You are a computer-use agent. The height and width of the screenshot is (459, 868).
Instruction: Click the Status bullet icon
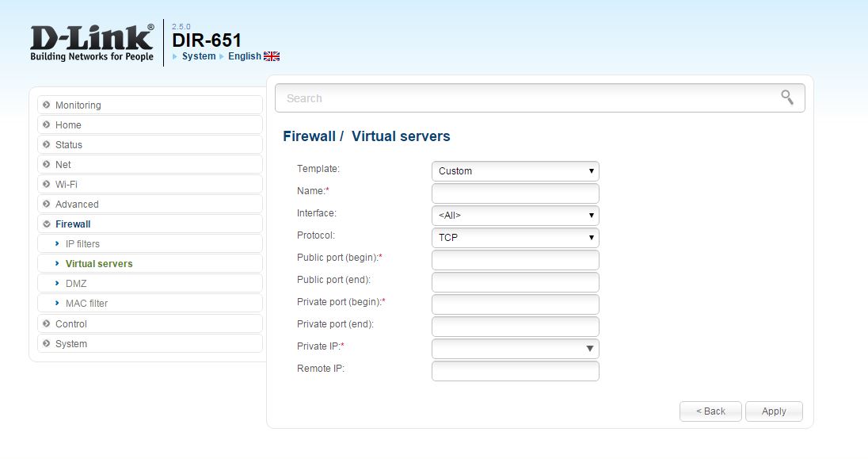47,144
